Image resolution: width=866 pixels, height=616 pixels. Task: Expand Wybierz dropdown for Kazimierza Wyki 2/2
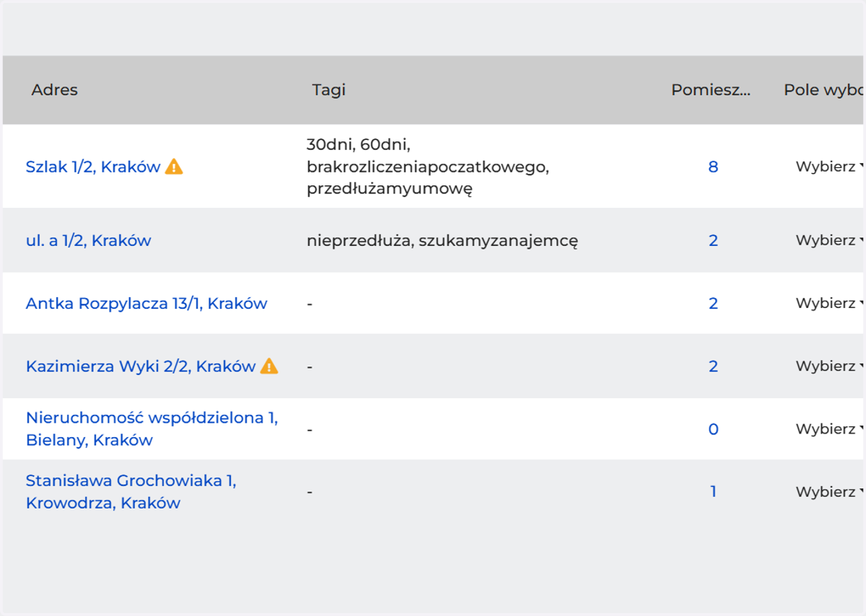pos(830,366)
